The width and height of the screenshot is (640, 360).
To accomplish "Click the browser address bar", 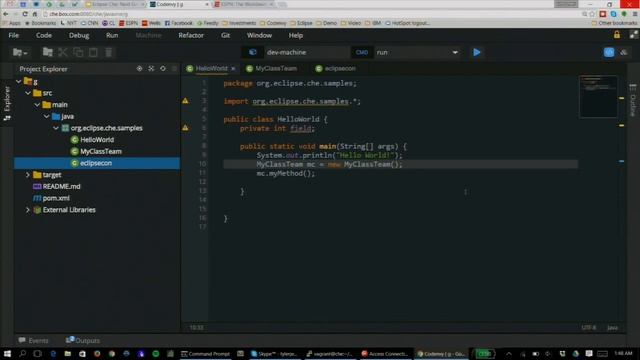I will tap(310, 14).
